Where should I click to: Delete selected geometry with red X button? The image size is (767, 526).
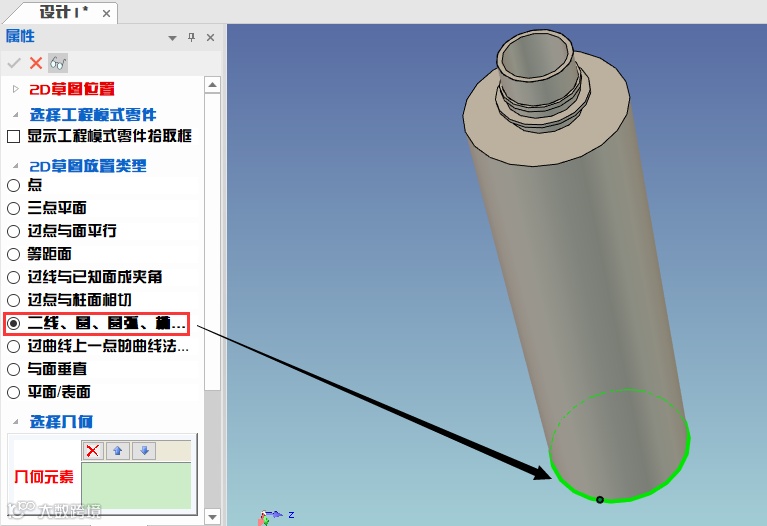[93, 451]
